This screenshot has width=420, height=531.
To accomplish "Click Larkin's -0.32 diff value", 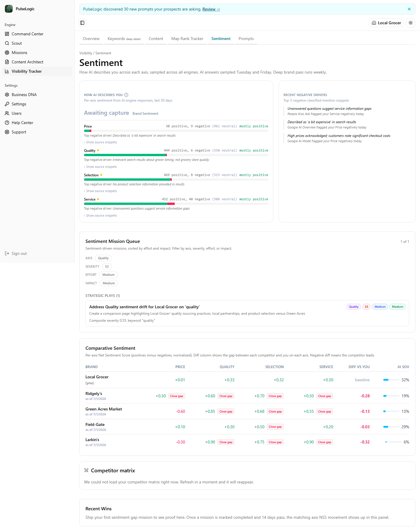I will pos(365,442).
